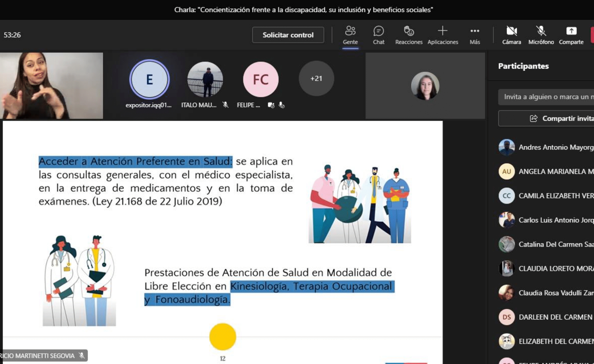Click highlighted text 'Kinesiología, Terapia Ocupacional'
The height and width of the screenshot is (364, 594).
pyautogui.click(x=312, y=286)
